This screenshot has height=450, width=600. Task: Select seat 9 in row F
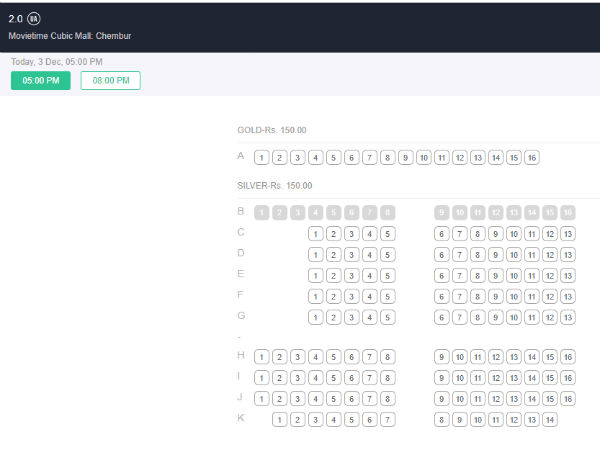point(495,297)
